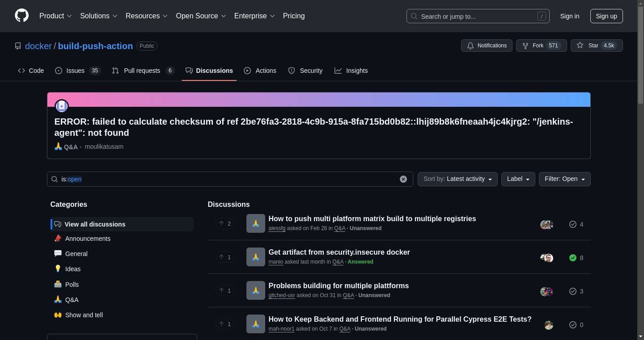Viewport: 644px width, 340px height.
Task: Click the Sign up button
Action: (x=606, y=16)
